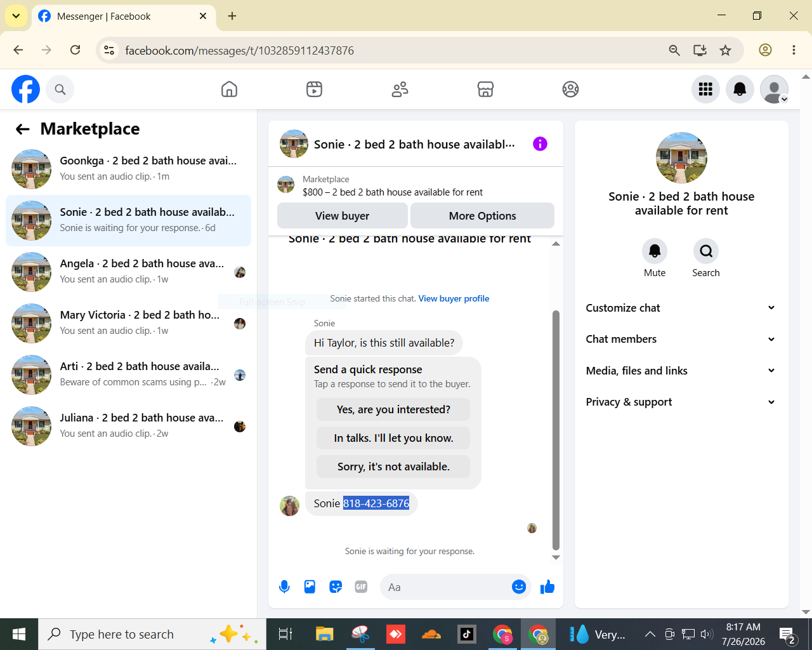Open Angela conversation

128,272
